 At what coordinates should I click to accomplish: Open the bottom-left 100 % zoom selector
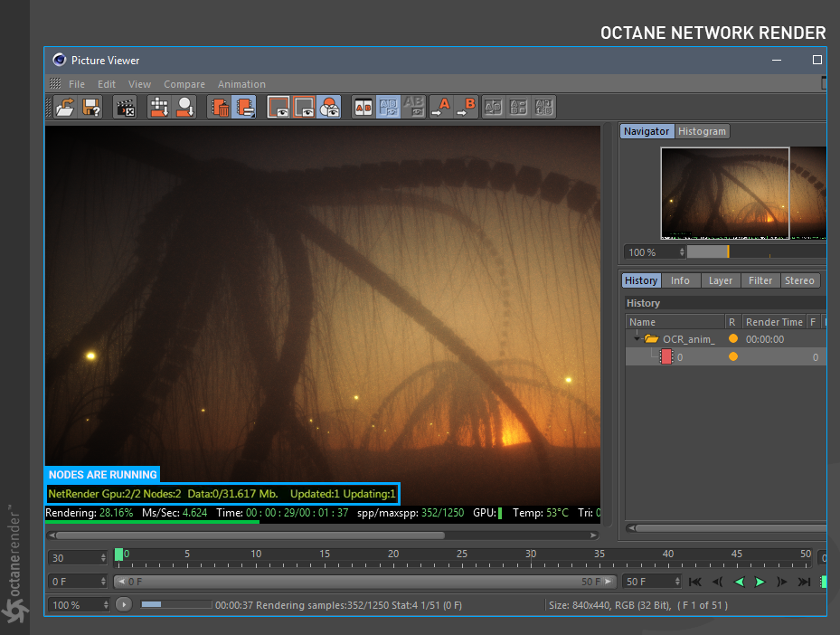pyautogui.click(x=79, y=604)
